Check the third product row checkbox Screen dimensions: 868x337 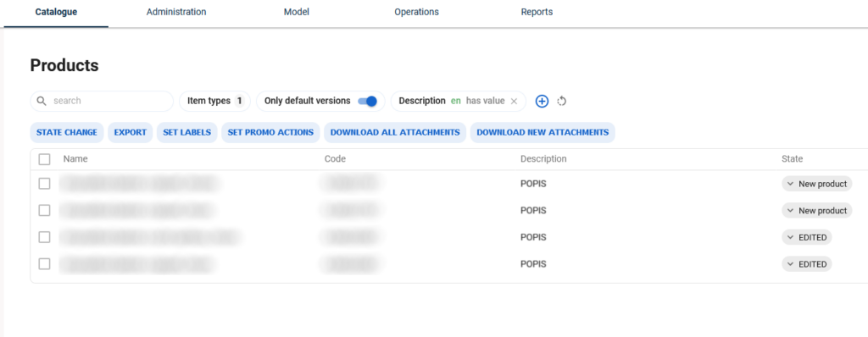[44, 237]
